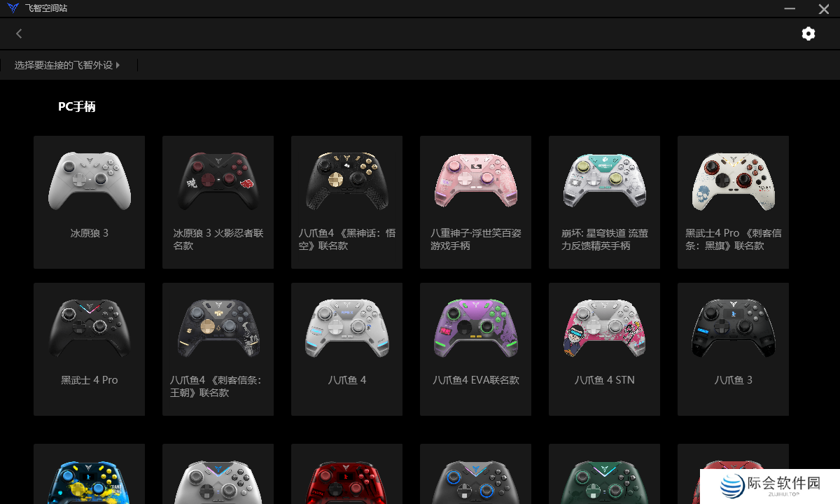This screenshot has width=840, height=504.
Task: Pick the dark green controller in bottom row
Action: 605,474
